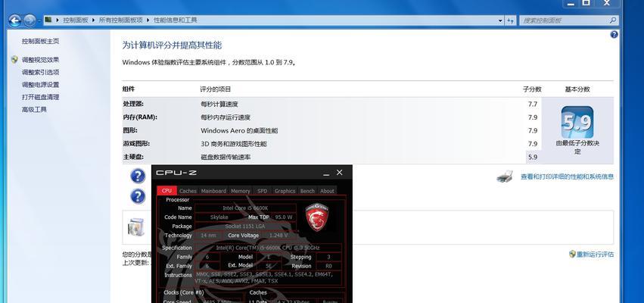Switch to the CPU tab in CPU-Z
This screenshot has height=303, width=644.
166,190
